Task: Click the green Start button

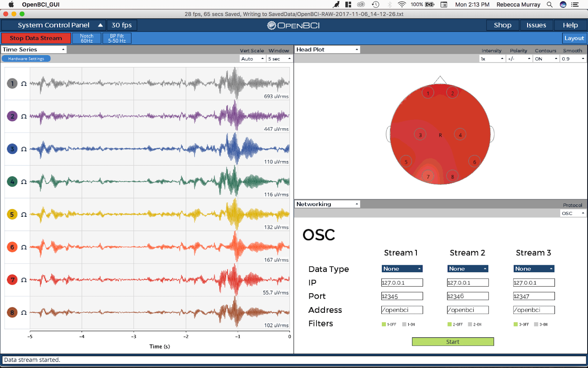Action: coord(453,342)
